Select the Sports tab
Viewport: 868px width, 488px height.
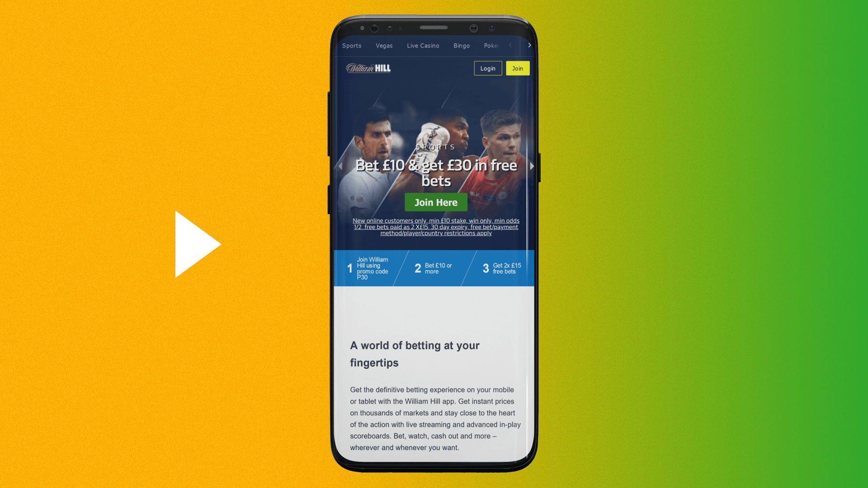[x=352, y=45]
